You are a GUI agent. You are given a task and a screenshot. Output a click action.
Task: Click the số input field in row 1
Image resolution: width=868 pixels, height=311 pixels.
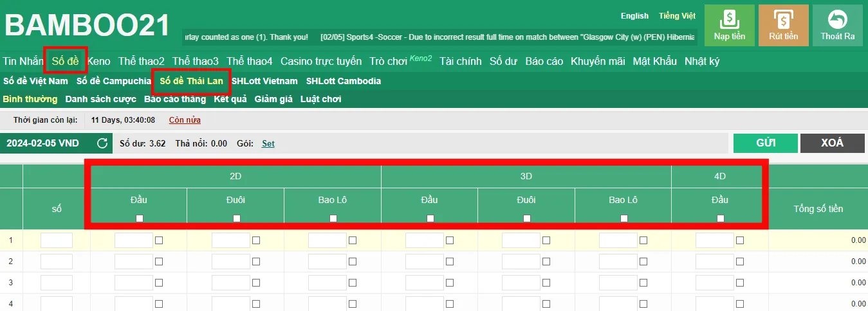pyautogui.click(x=57, y=240)
